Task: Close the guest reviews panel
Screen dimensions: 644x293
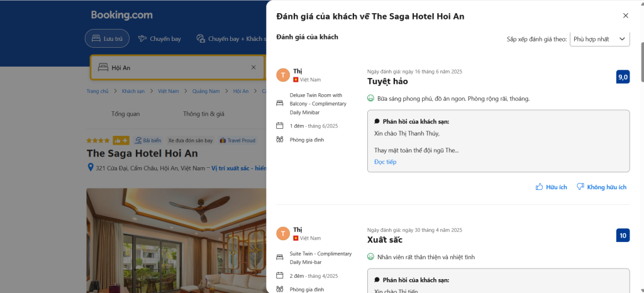Action: [x=626, y=16]
